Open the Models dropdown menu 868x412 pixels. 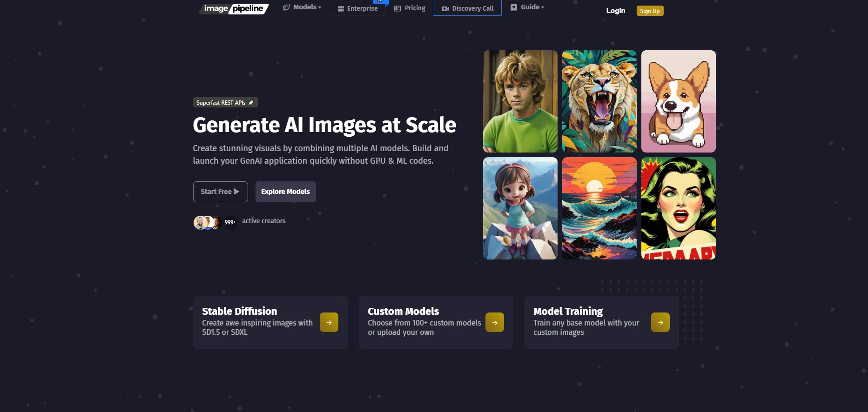[x=302, y=7]
